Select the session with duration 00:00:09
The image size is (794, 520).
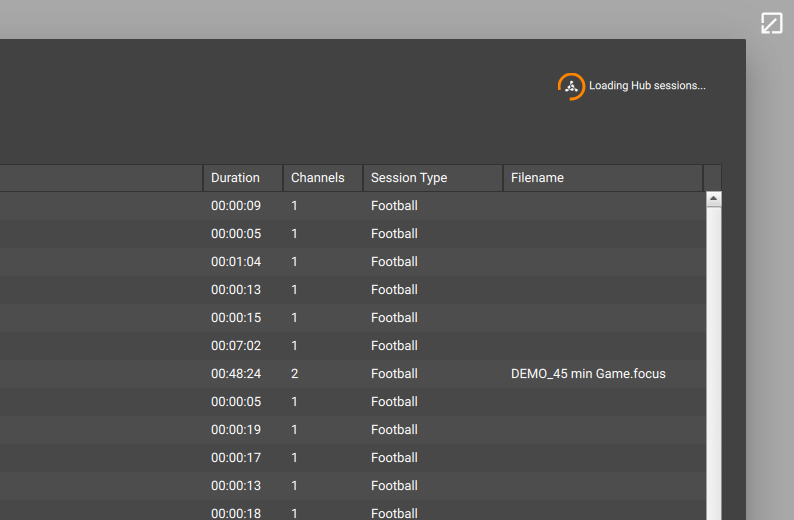pyautogui.click(x=352, y=206)
